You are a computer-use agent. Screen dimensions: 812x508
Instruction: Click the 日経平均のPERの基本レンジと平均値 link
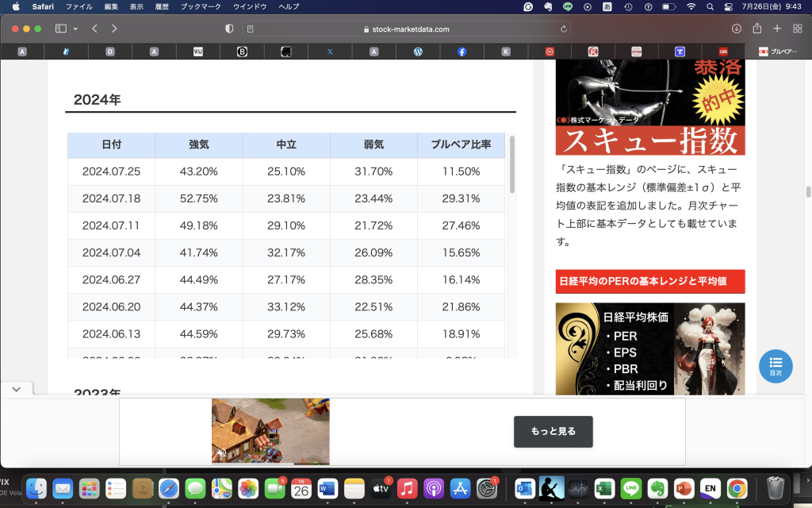[649, 281]
